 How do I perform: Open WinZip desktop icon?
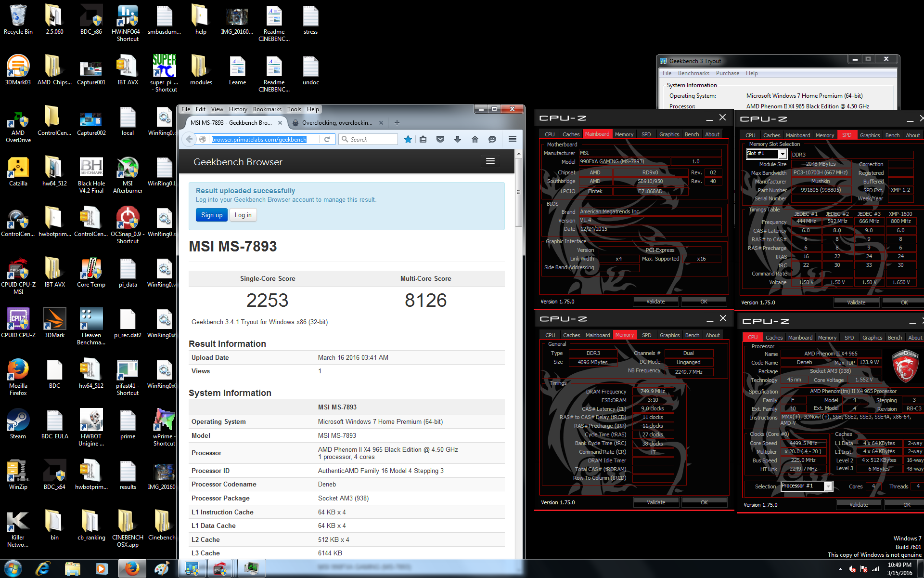pos(18,474)
